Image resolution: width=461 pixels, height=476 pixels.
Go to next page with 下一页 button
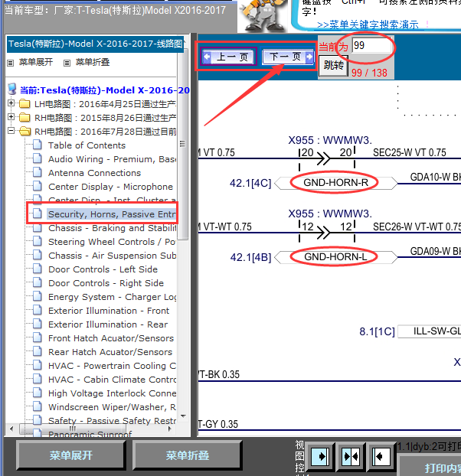click(x=288, y=57)
